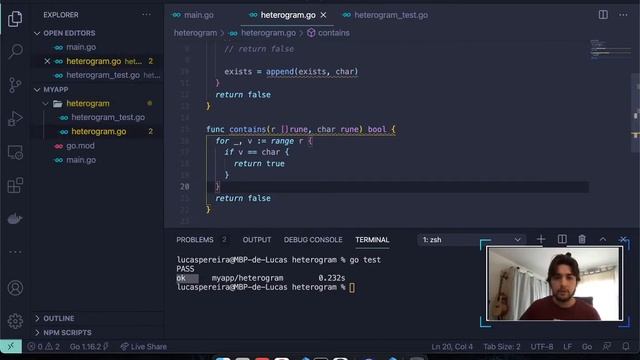This screenshot has height=360, width=640.
Task: Kill the terminal with trash icon
Action: tap(582, 239)
